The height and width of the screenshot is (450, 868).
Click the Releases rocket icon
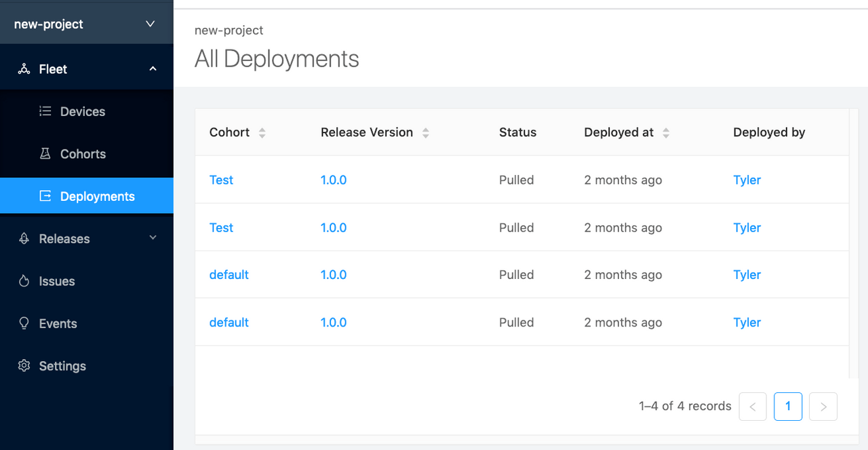point(24,239)
